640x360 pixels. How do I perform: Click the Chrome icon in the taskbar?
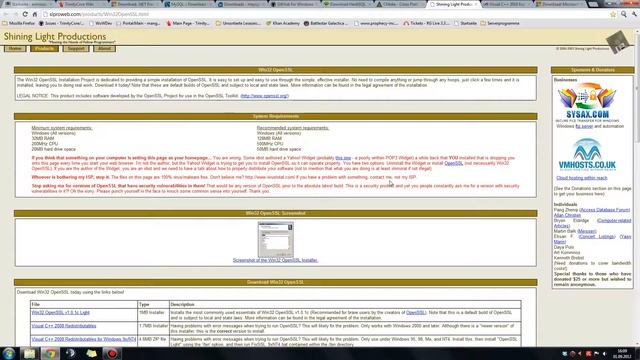point(50,353)
